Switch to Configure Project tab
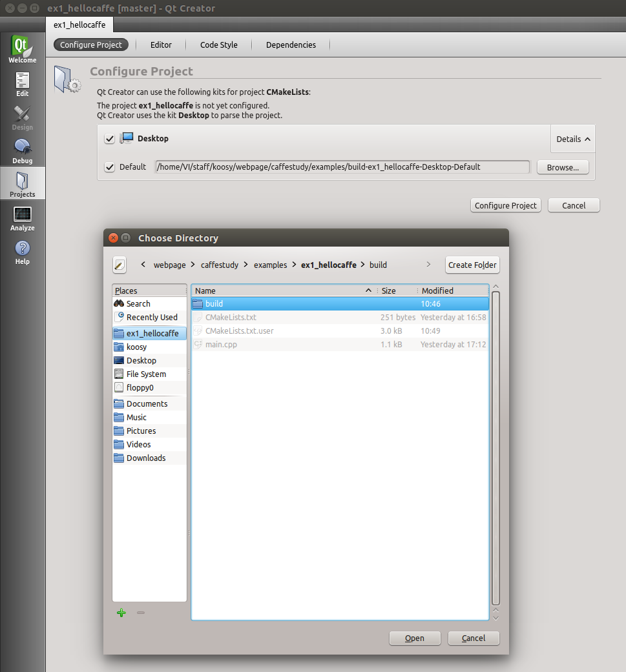The image size is (626, 672). pos(91,45)
